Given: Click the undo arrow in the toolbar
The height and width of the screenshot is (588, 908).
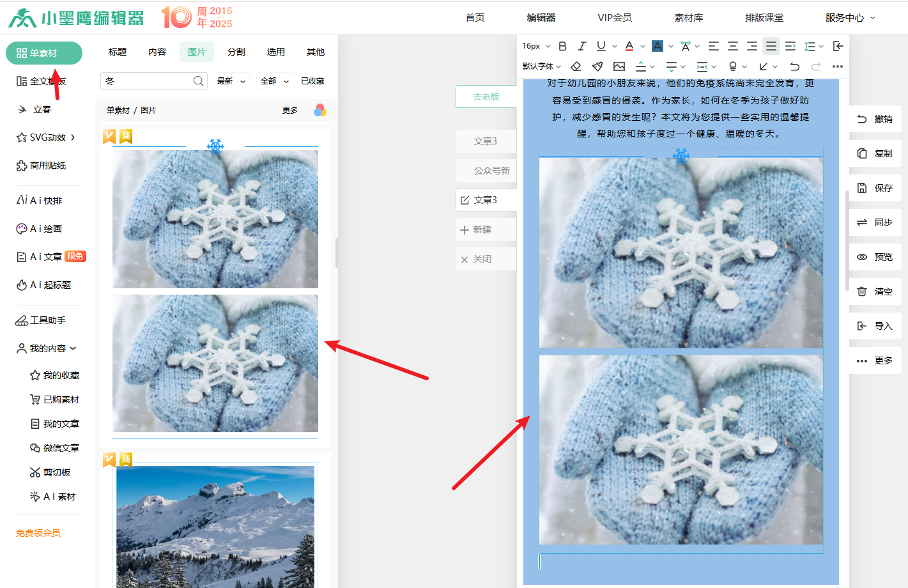Looking at the screenshot, I should [794, 66].
